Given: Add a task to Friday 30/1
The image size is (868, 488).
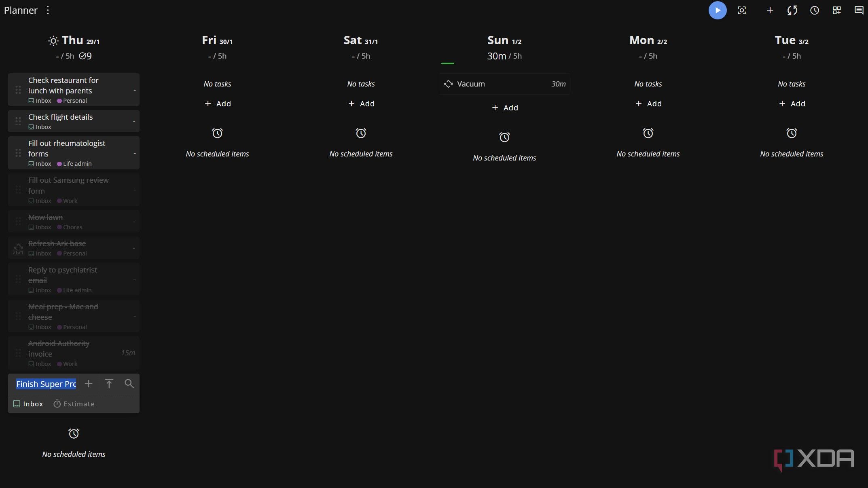Looking at the screenshot, I should 218,104.
